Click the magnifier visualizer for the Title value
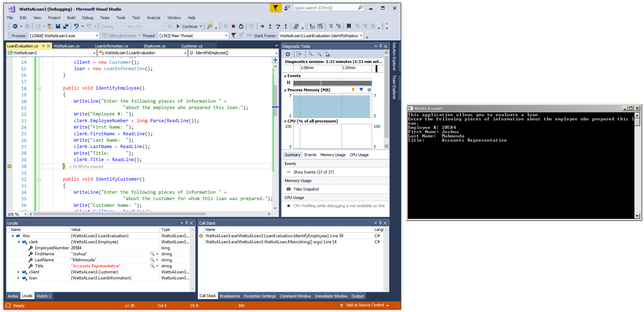 pos(152,266)
